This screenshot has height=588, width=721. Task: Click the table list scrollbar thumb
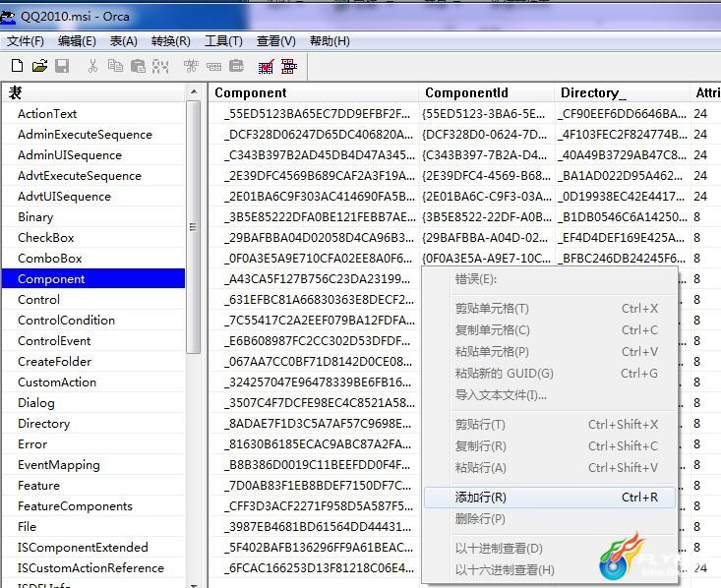click(x=194, y=227)
